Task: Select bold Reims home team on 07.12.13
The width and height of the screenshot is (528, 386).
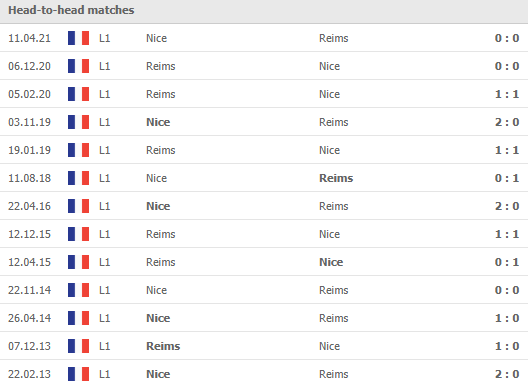Action: pos(163,346)
